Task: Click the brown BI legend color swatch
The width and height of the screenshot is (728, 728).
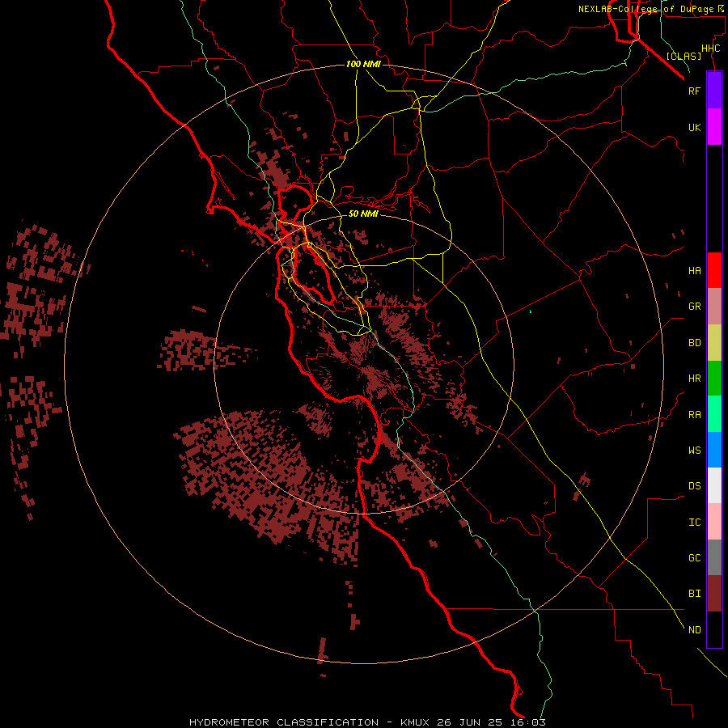Action: click(714, 594)
